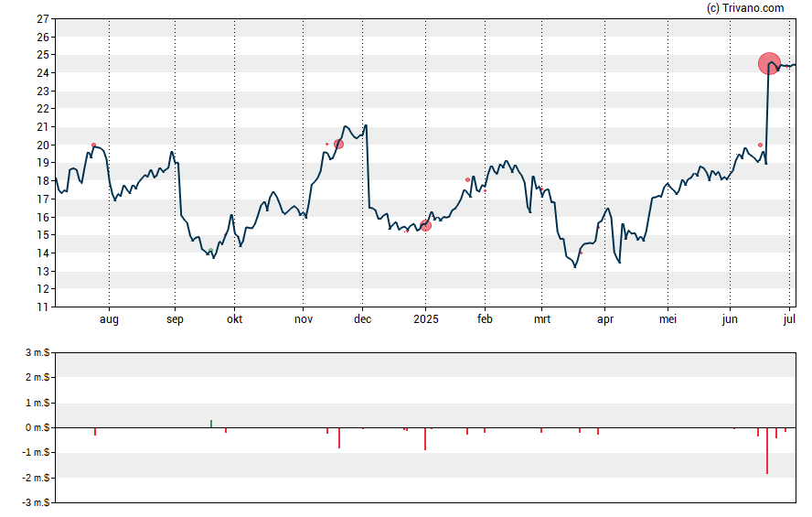Click the 'aug' axis label
The width and height of the screenshot is (812, 517).
[109, 319]
